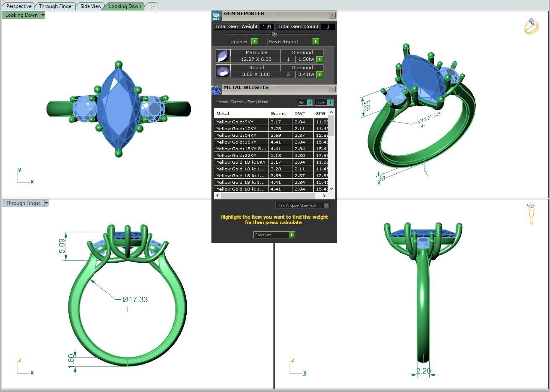Click the Marquise gem thumbnail

point(223,56)
